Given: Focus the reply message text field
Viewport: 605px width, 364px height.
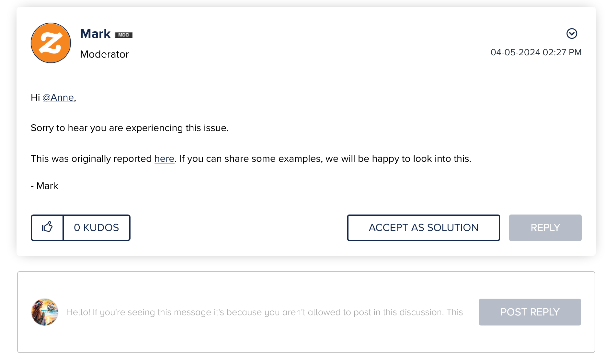Looking at the screenshot, I should [264, 312].
